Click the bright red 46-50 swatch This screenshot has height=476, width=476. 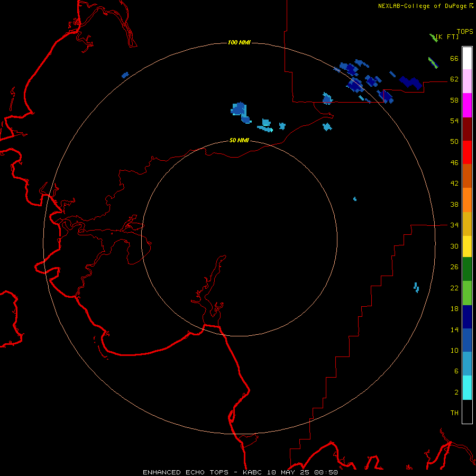coord(467,152)
